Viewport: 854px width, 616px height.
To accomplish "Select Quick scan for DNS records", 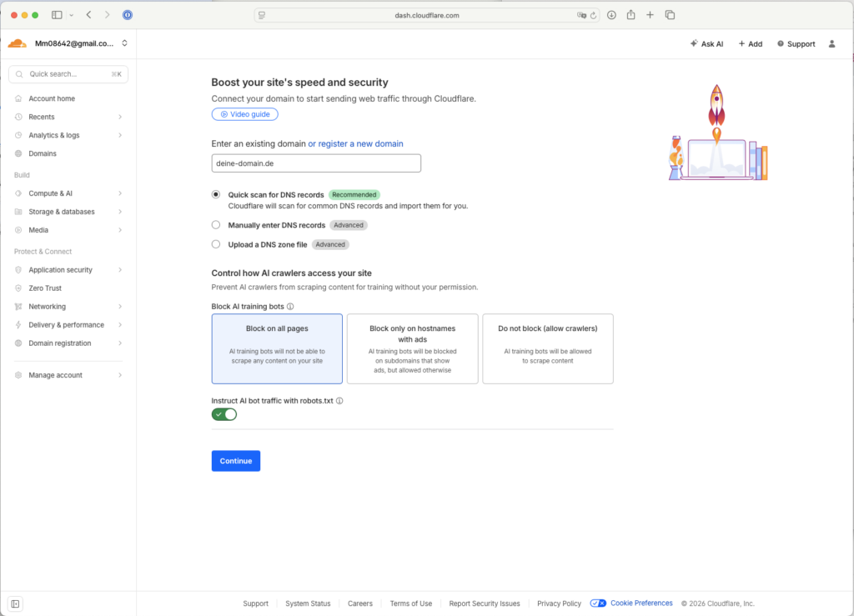I will (216, 194).
